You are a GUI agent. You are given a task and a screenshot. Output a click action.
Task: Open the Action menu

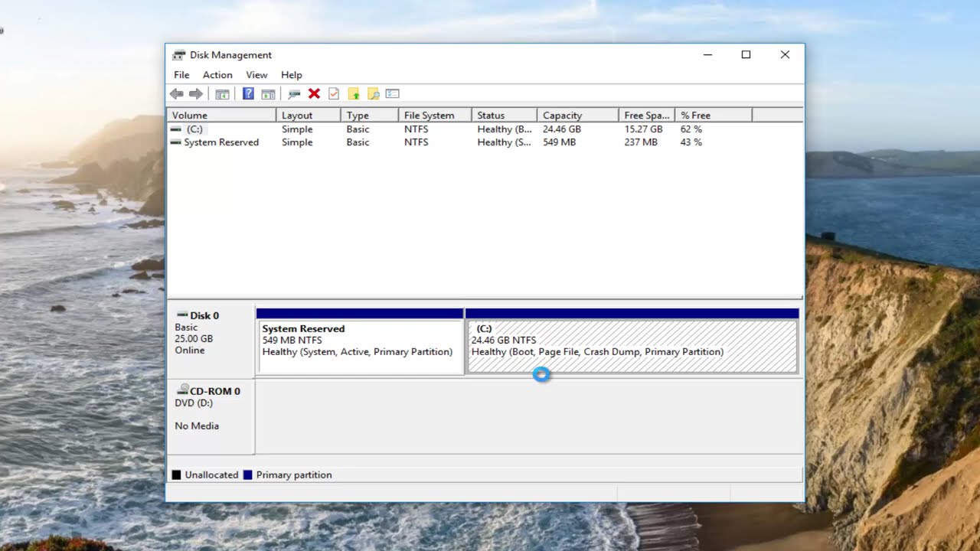217,75
